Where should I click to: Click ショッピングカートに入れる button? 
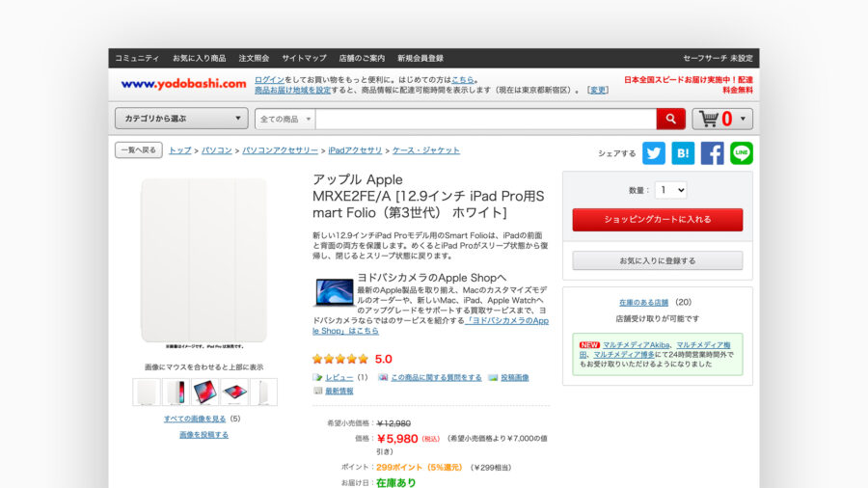click(x=658, y=220)
